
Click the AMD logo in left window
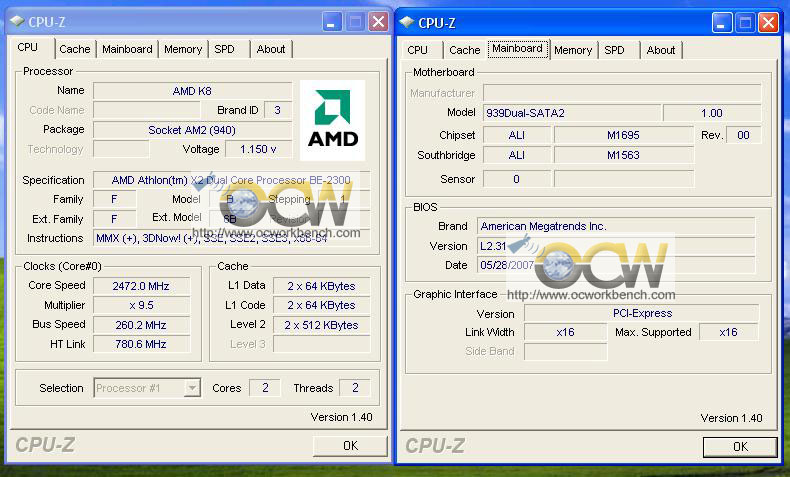(333, 120)
